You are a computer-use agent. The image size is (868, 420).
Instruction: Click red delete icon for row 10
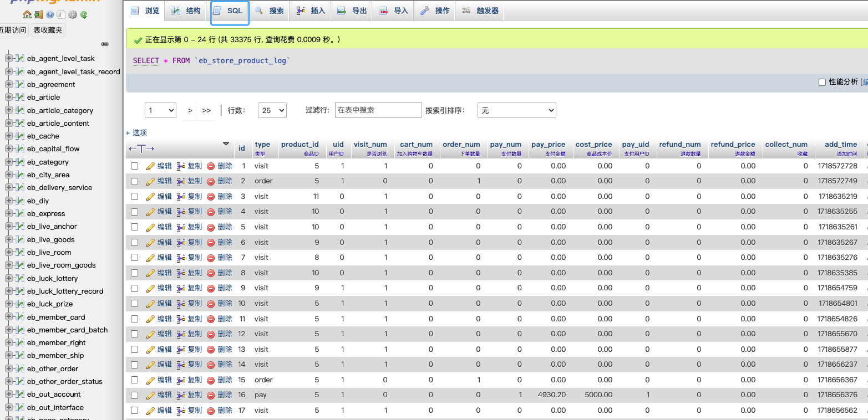tap(211, 304)
